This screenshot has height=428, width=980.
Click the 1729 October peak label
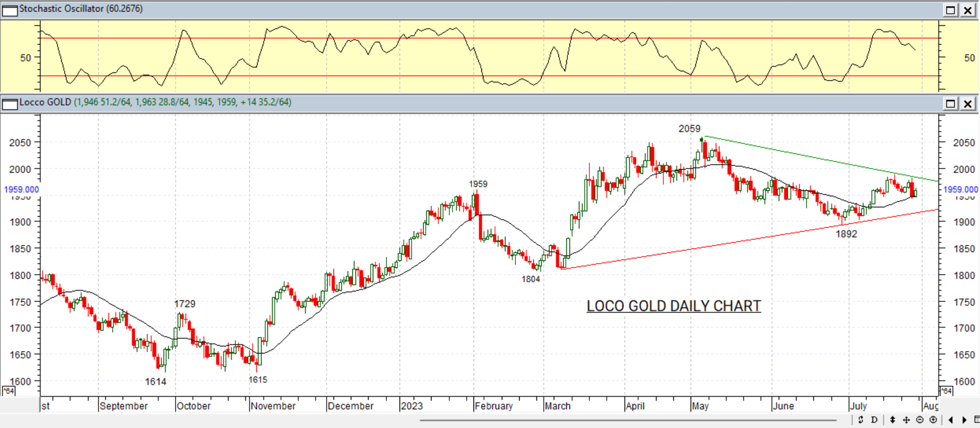pyautogui.click(x=185, y=304)
